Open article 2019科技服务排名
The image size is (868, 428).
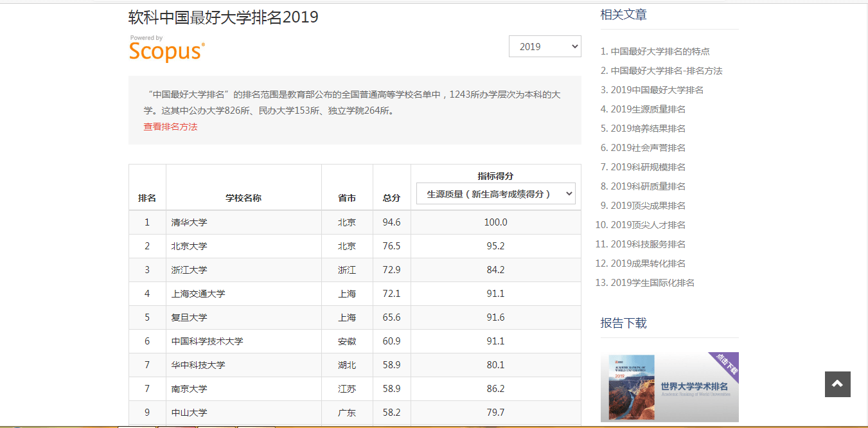click(648, 244)
